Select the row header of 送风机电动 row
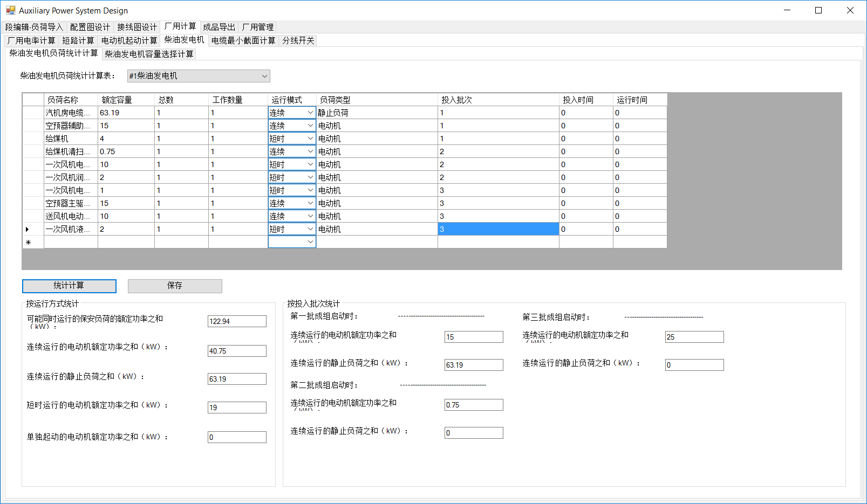Screen dimensions: 867x504 click(33, 216)
